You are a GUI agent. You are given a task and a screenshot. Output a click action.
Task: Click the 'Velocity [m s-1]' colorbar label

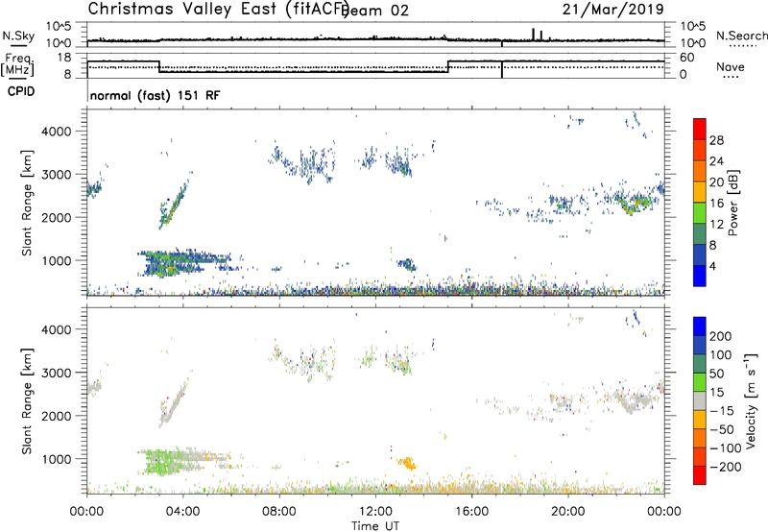pyautogui.click(x=751, y=400)
